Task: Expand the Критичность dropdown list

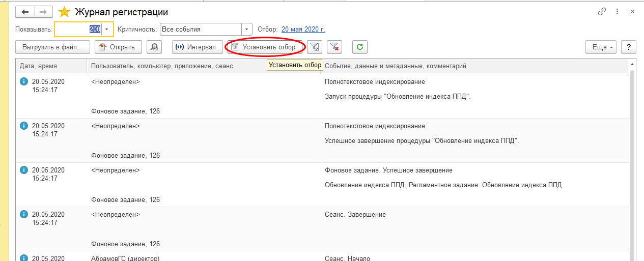Action: [x=246, y=30]
